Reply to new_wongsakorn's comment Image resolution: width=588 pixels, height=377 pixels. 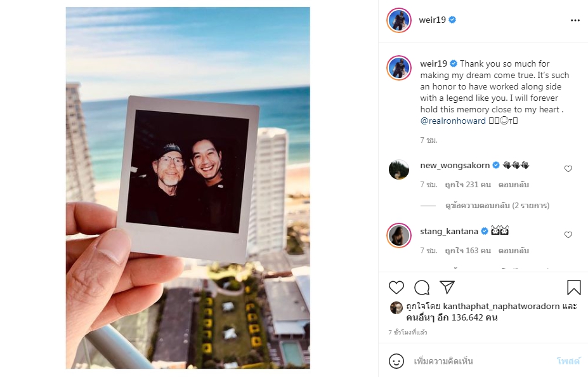[513, 185]
